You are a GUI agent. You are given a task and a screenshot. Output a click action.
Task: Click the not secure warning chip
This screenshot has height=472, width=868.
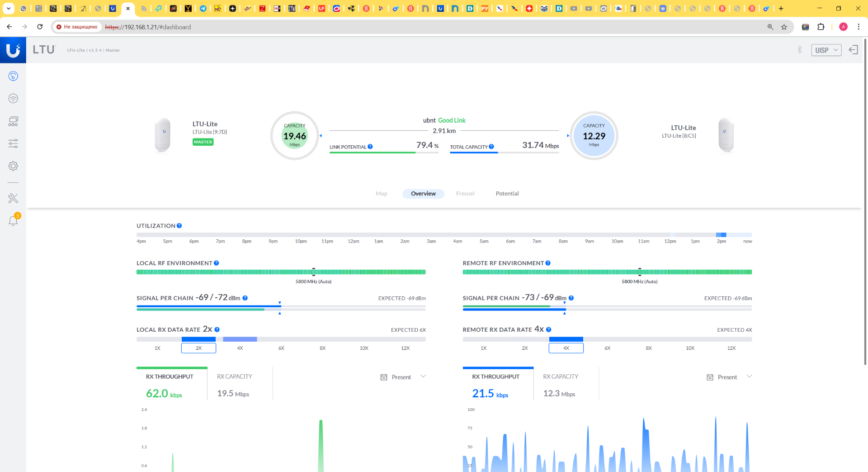coord(77,27)
